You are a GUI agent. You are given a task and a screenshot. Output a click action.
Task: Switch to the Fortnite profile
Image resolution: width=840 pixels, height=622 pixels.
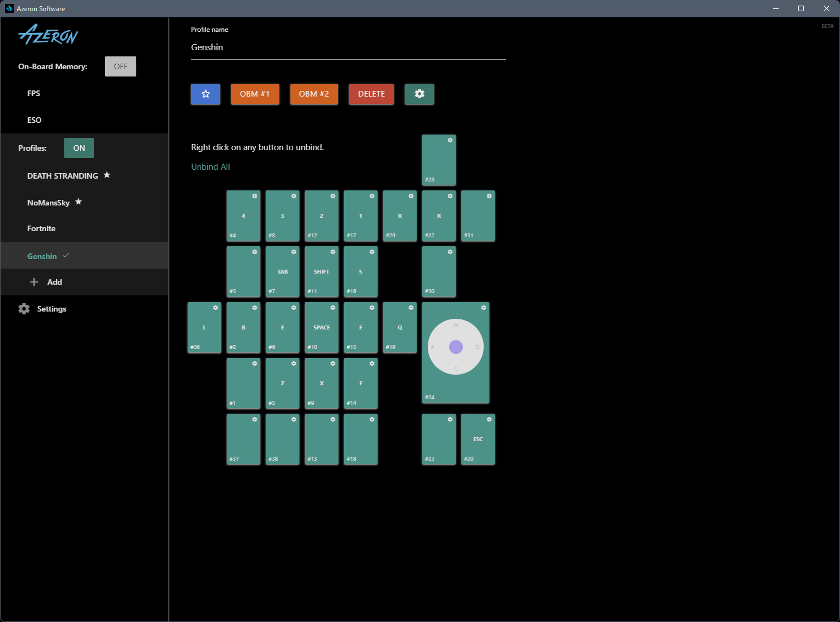(x=41, y=228)
